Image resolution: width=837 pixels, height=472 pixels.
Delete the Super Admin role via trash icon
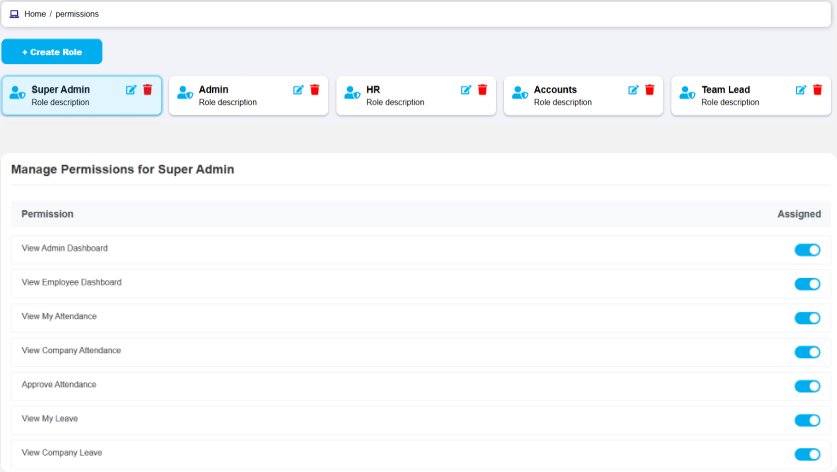[148, 90]
